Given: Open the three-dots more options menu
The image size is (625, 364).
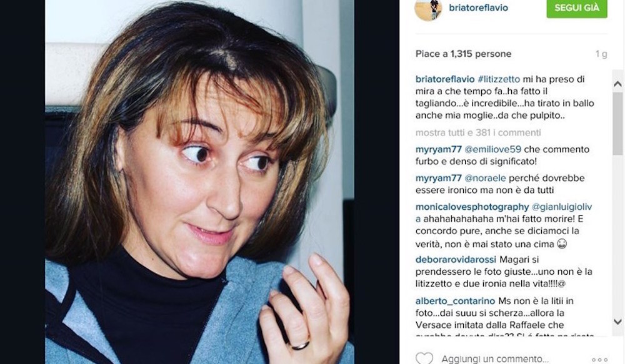Looking at the screenshot, I should [x=599, y=360].
